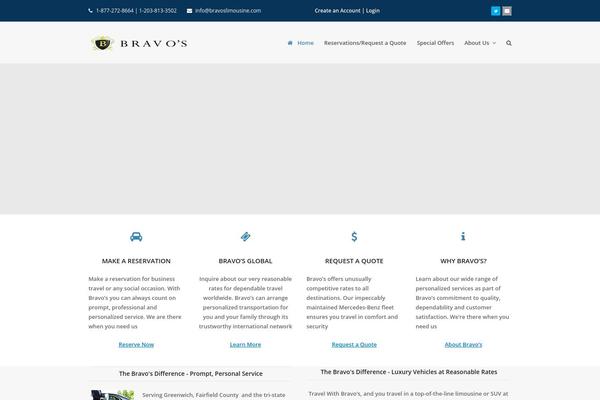Open the Home menu item
Viewport: 600px width, 400px height.
[x=305, y=43]
